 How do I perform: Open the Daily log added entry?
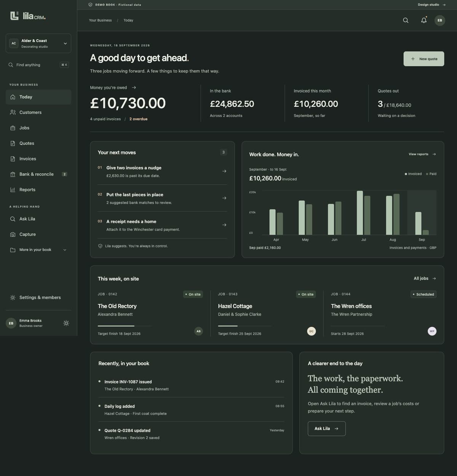pos(191,410)
